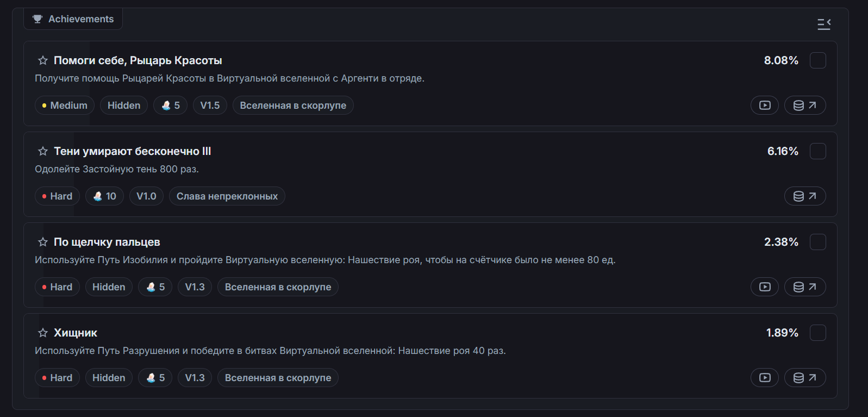The image size is (868, 417).
Task: Click 'Вселенная в скорлупе' tag on first achievement
Action: (293, 105)
